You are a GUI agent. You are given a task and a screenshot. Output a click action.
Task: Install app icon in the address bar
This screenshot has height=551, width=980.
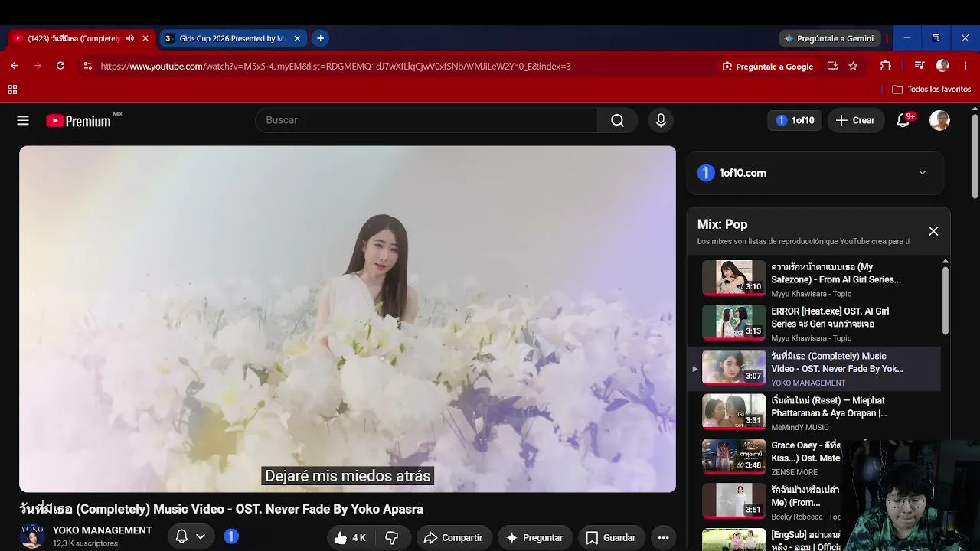832,66
